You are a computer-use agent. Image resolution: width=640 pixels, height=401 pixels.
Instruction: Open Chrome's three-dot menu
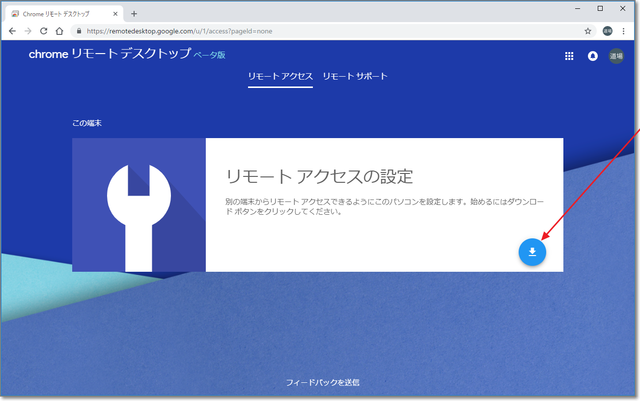pyautogui.click(x=623, y=31)
